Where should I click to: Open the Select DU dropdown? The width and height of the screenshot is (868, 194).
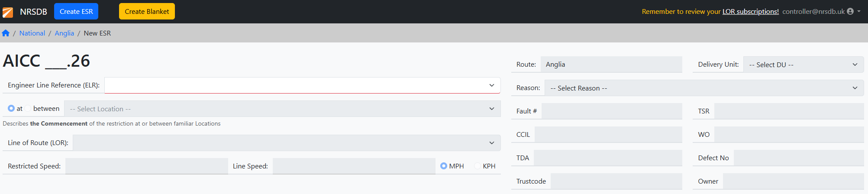click(x=803, y=65)
